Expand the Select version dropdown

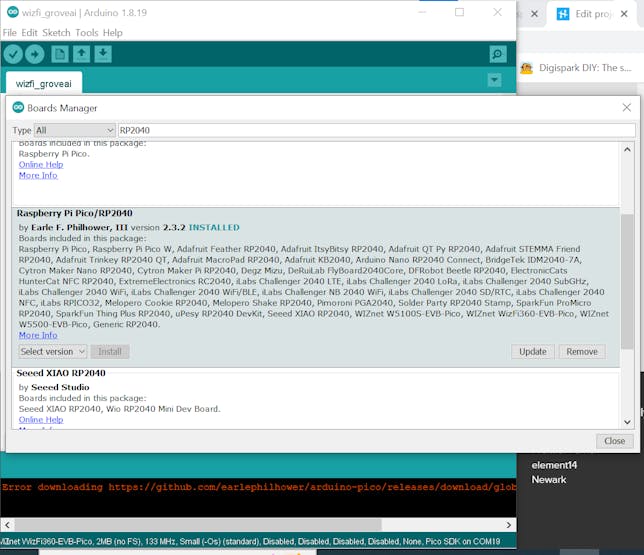click(x=53, y=352)
